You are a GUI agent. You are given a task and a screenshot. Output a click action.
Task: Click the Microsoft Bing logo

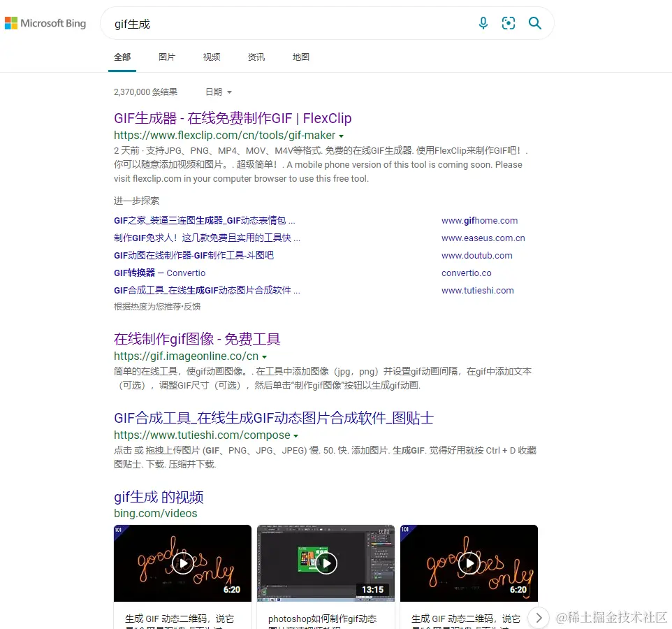click(x=45, y=23)
